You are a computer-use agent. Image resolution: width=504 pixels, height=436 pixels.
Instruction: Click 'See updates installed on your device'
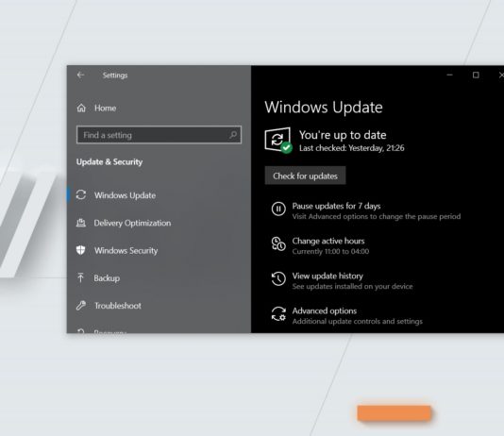click(352, 287)
